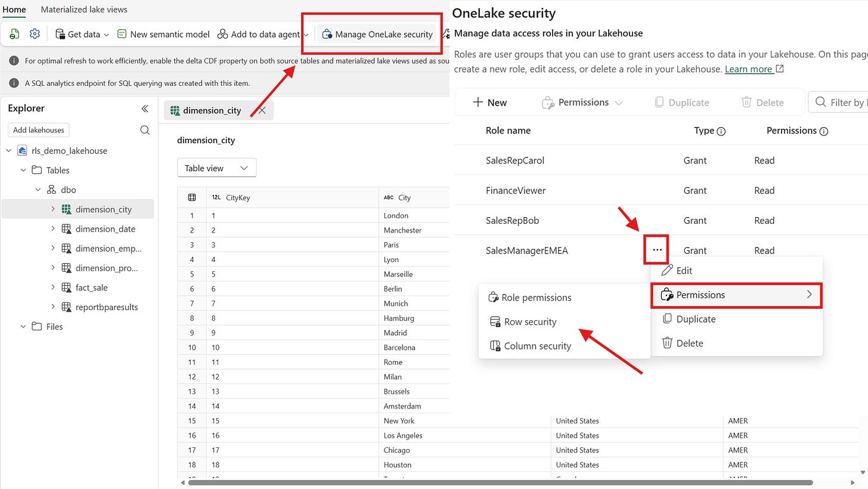Click the New York cell
The width and height of the screenshot is (868, 489).
click(x=464, y=421)
